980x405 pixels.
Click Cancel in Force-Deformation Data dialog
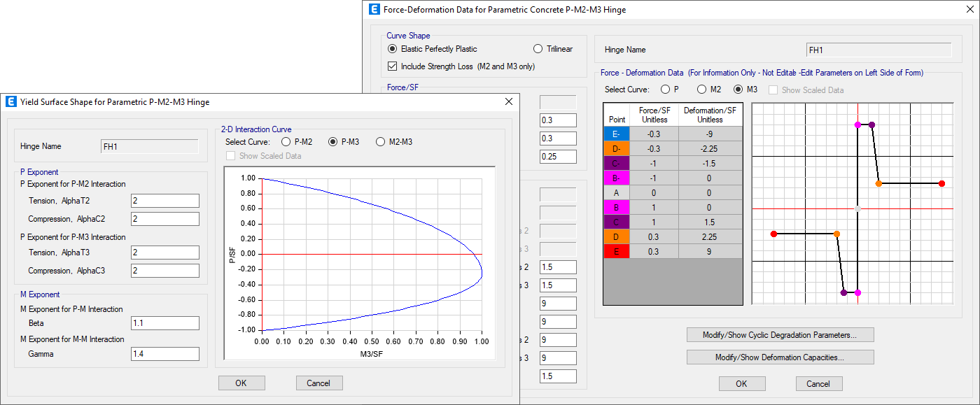pos(818,383)
